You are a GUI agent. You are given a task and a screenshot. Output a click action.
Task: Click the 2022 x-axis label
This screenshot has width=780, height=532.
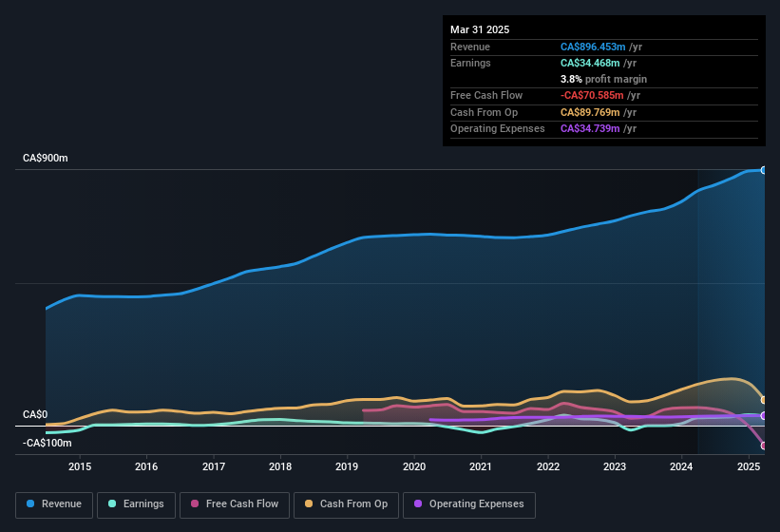(x=547, y=466)
